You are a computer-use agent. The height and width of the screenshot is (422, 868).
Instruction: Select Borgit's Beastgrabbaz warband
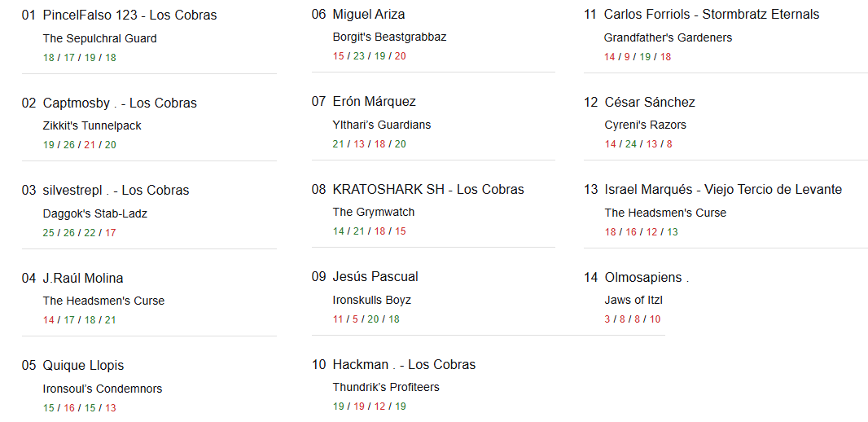pos(389,37)
